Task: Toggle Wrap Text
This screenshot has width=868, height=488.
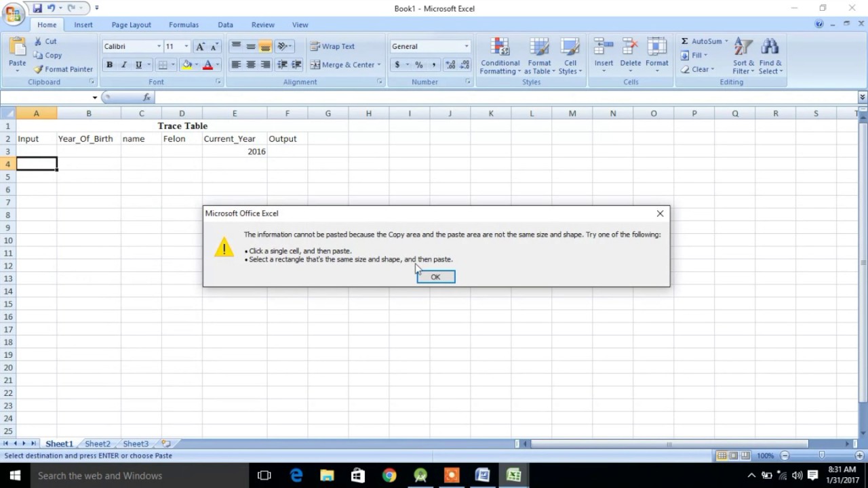Action: click(332, 46)
